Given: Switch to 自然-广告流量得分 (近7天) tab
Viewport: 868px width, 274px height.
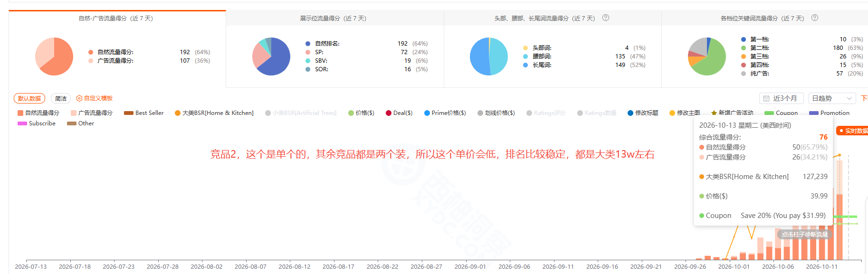Looking at the screenshot, I should pyautogui.click(x=117, y=19).
